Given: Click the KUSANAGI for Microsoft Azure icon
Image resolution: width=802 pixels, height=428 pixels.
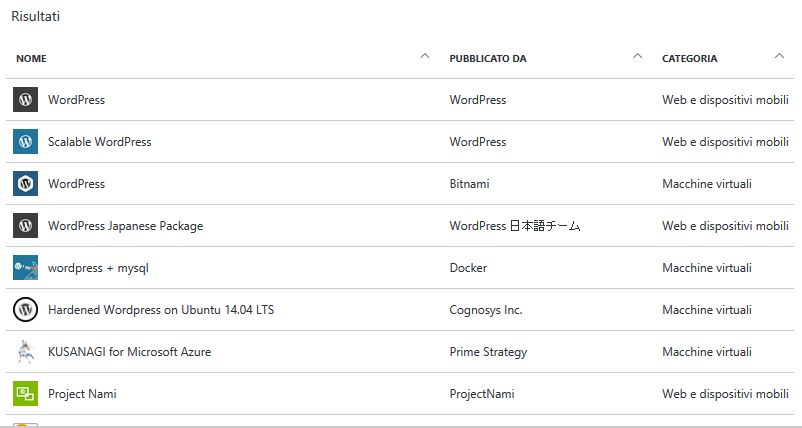Looking at the screenshot, I should tap(25, 351).
